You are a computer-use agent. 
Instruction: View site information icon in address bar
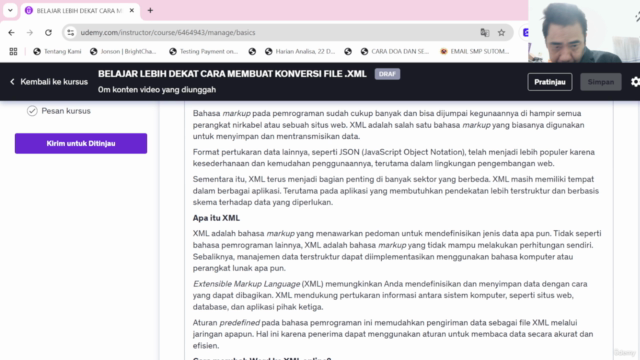point(71,33)
